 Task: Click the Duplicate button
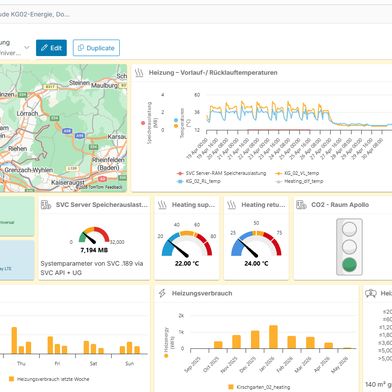pos(96,48)
